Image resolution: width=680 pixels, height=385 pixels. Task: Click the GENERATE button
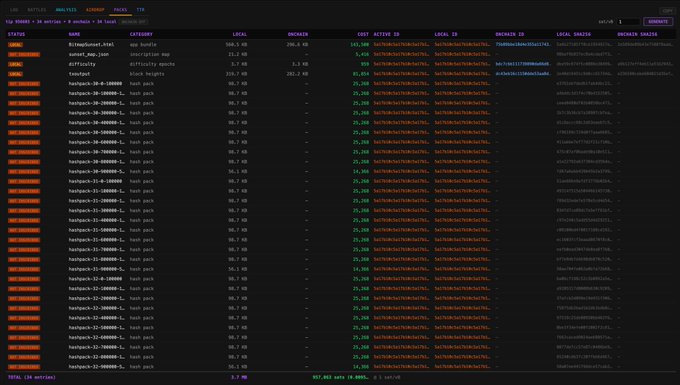(x=658, y=22)
